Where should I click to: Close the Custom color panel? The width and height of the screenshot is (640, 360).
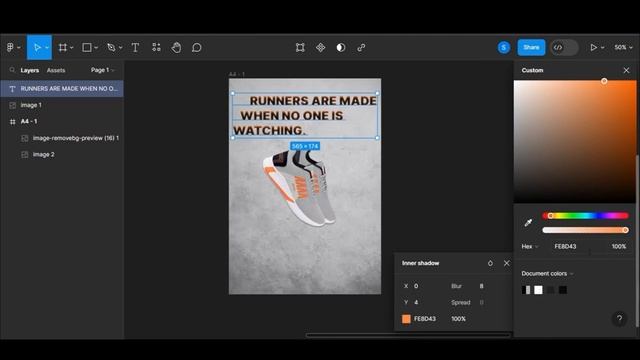(626, 70)
